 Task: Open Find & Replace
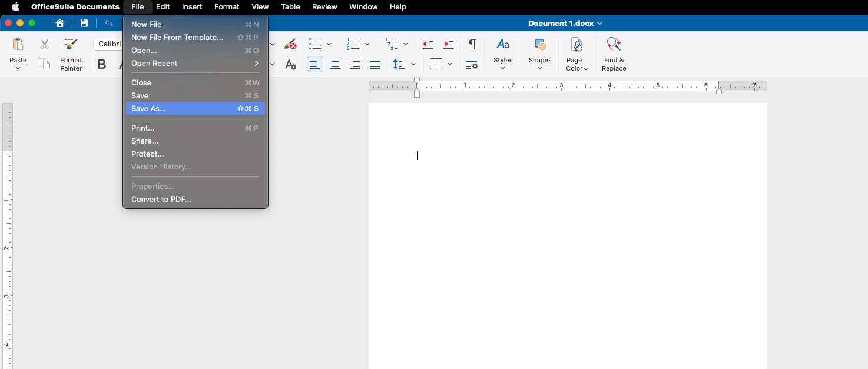614,53
